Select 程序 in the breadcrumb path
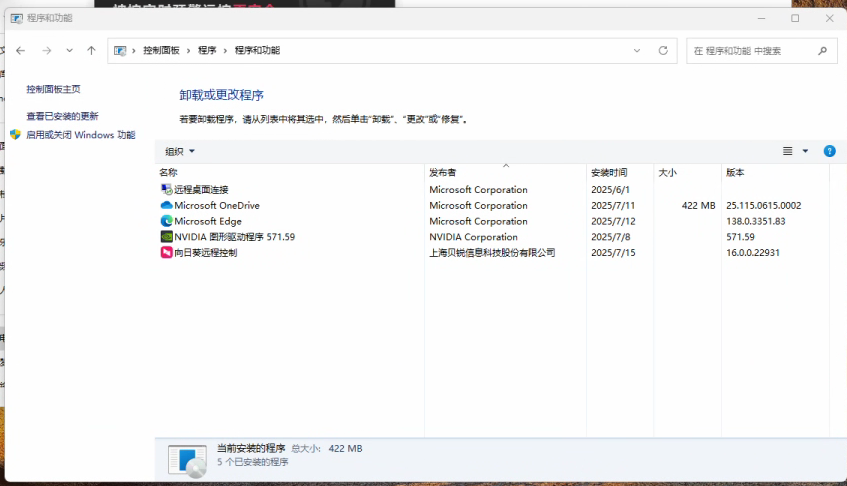This screenshot has height=486, width=847. [x=207, y=51]
